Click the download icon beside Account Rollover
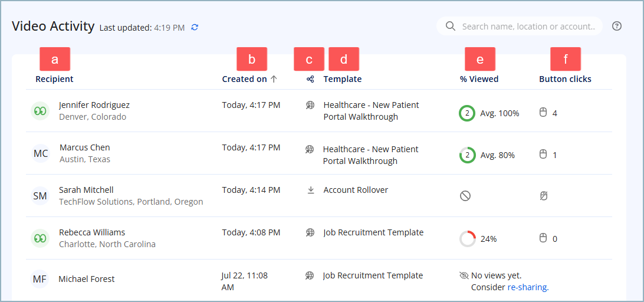 [310, 190]
